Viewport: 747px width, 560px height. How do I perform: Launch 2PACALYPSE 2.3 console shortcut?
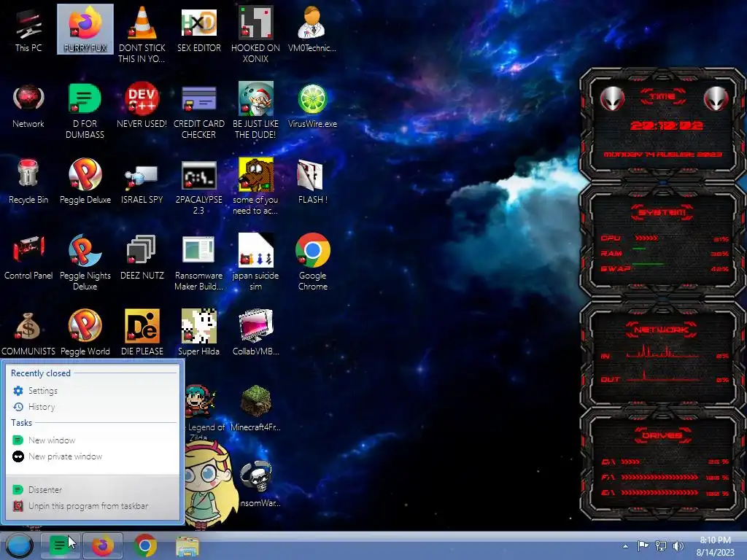[x=198, y=186]
